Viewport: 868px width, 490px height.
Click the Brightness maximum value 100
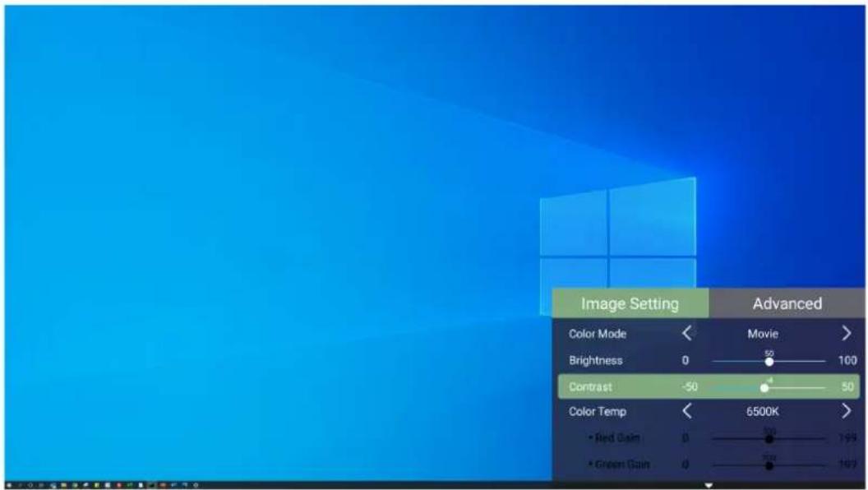click(847, 360)
